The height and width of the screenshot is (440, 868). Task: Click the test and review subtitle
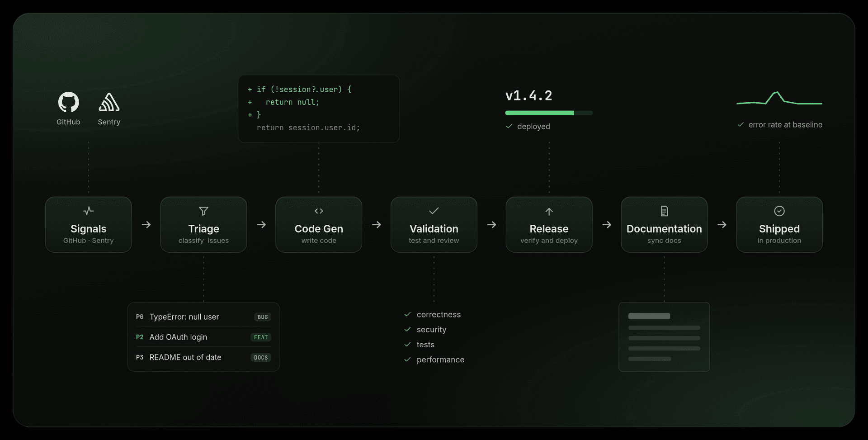pyautogui.click(x=434, y=241)
